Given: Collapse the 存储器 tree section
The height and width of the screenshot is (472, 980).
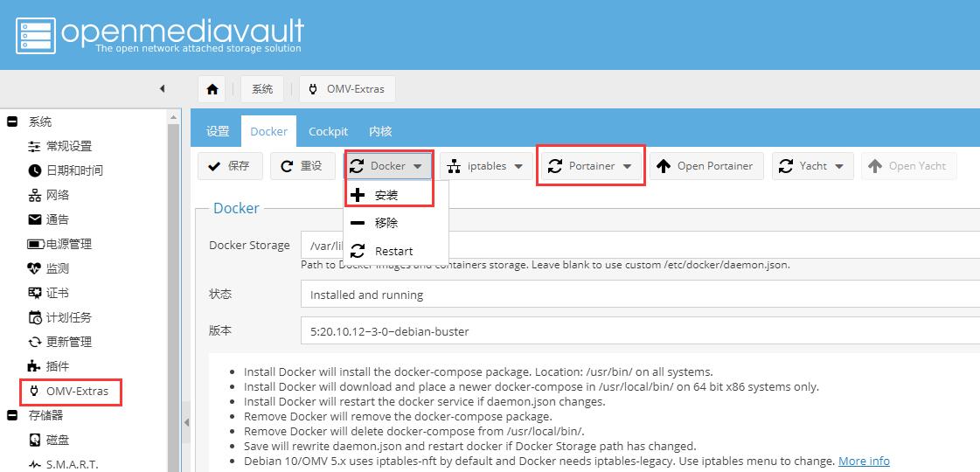Looking at the screenshot, I should [12, 415].
